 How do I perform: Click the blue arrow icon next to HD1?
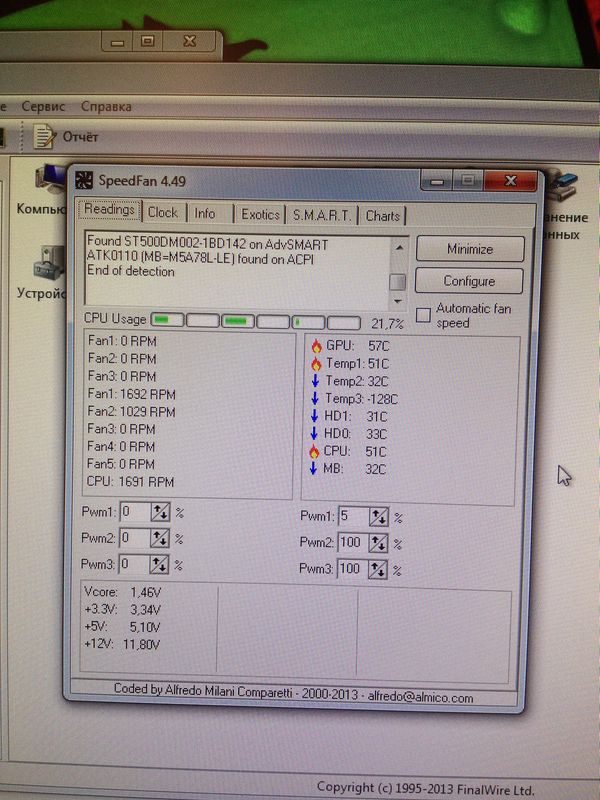(x=317, y=416)
